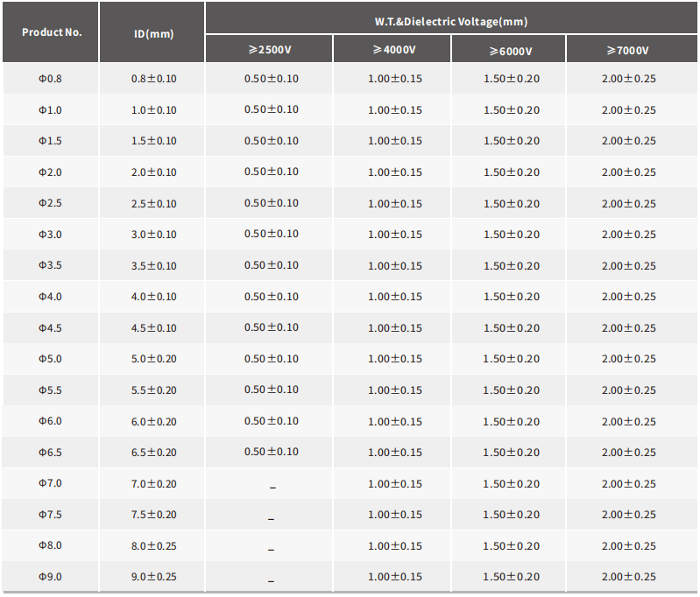Select the ≥7000V column header
The height and width of the screenshot is (597, 700).
[627, 50]
